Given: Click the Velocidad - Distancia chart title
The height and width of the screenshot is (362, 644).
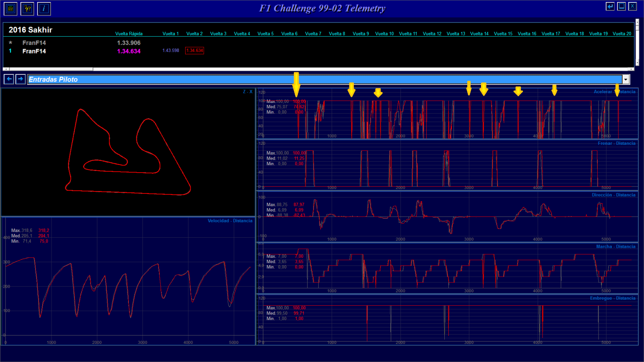Looking at the screenshot, I should (x=230, y=221).
